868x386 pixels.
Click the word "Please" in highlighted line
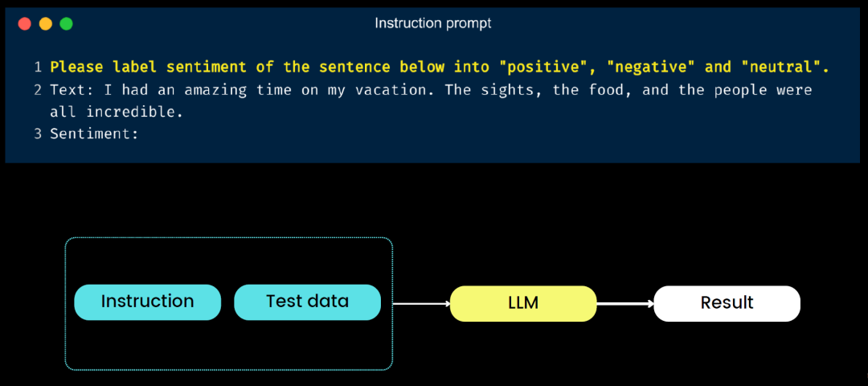(76, 68)
